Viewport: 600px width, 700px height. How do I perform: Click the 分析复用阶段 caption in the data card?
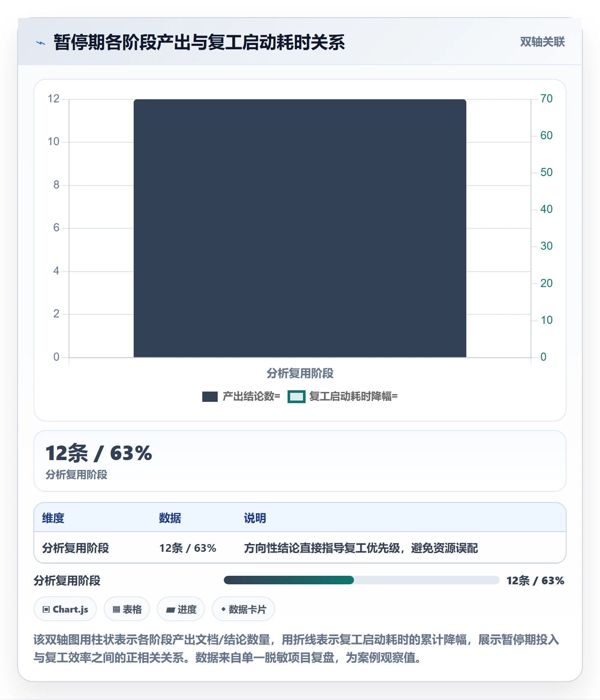coord(76,475)
